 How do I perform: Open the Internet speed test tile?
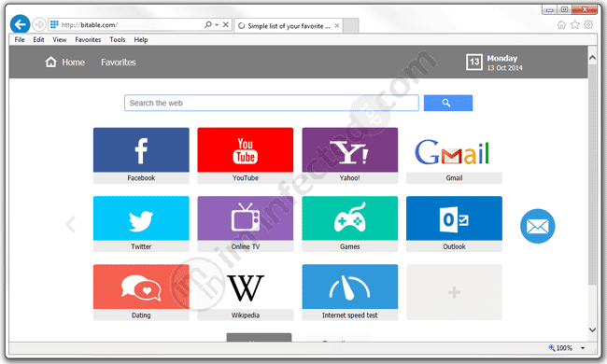tap(350, 292)
